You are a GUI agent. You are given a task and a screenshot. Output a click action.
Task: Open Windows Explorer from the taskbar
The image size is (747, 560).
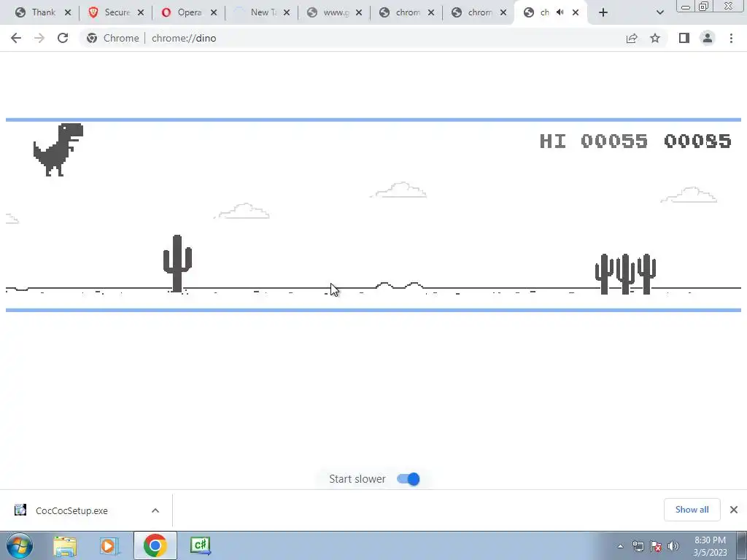coord(65,545)
